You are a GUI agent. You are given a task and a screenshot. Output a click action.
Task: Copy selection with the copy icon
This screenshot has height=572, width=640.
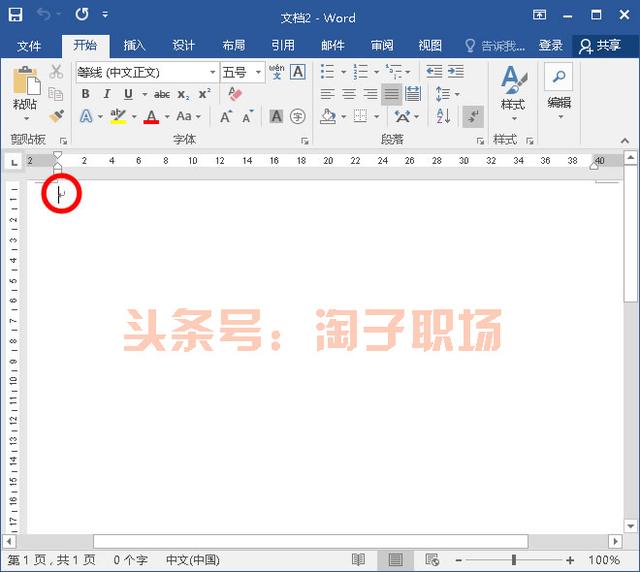tap(56, 94)
